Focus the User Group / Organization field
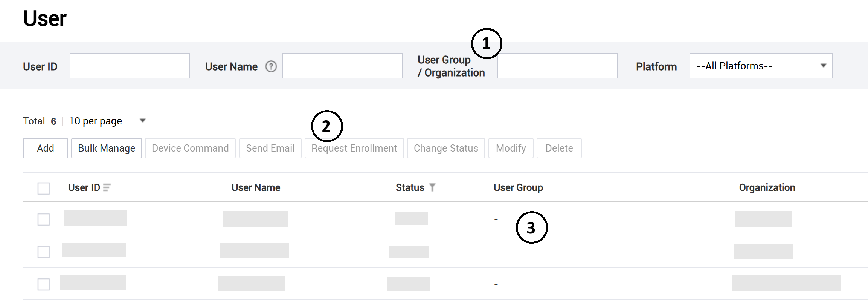 tap(557, 66)
